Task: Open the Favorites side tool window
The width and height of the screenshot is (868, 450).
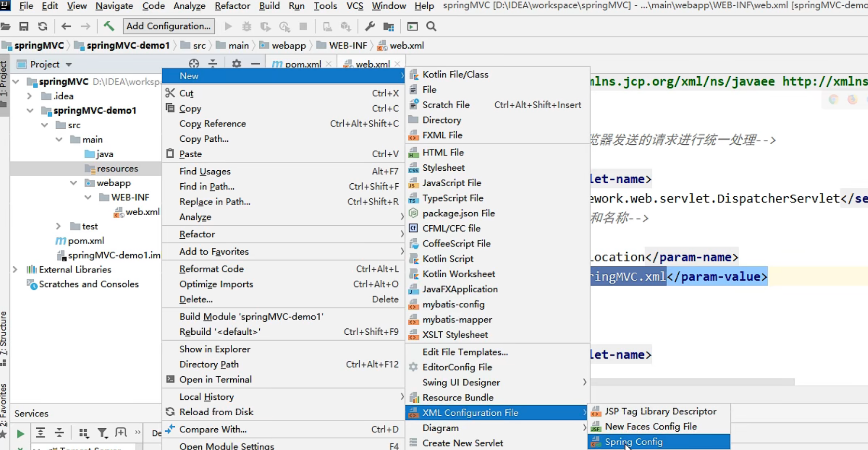Action: (x=4, y=410)
